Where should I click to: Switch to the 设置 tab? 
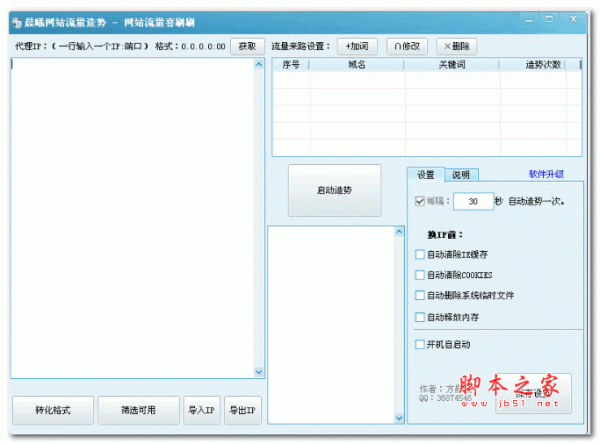point(426,175)
